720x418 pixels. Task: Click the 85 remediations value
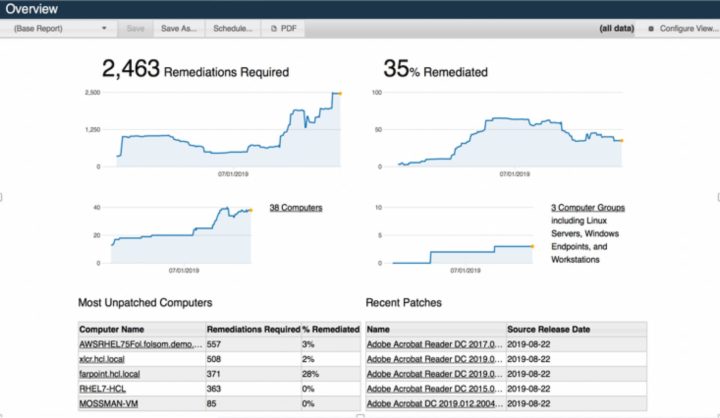211,404
